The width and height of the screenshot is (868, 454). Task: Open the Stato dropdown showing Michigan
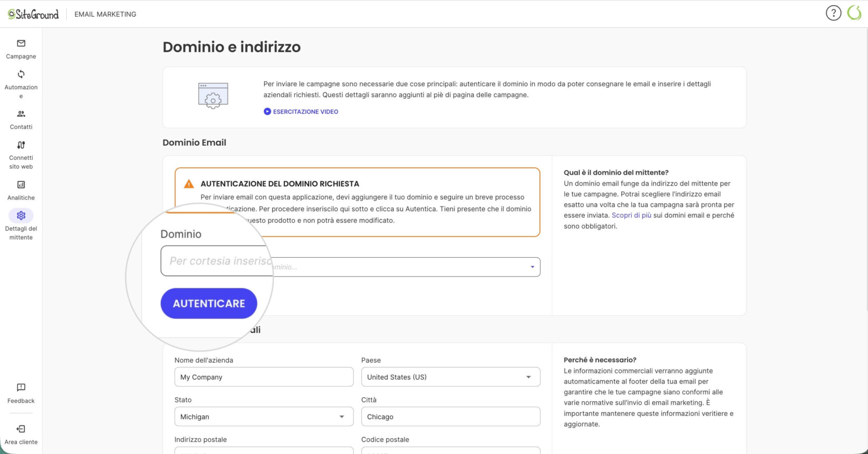(264, 417)
